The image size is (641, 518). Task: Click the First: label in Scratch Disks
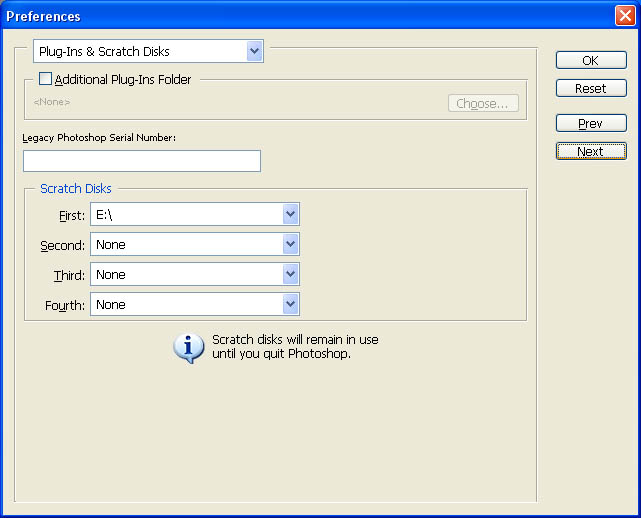(x=72, y=215)
